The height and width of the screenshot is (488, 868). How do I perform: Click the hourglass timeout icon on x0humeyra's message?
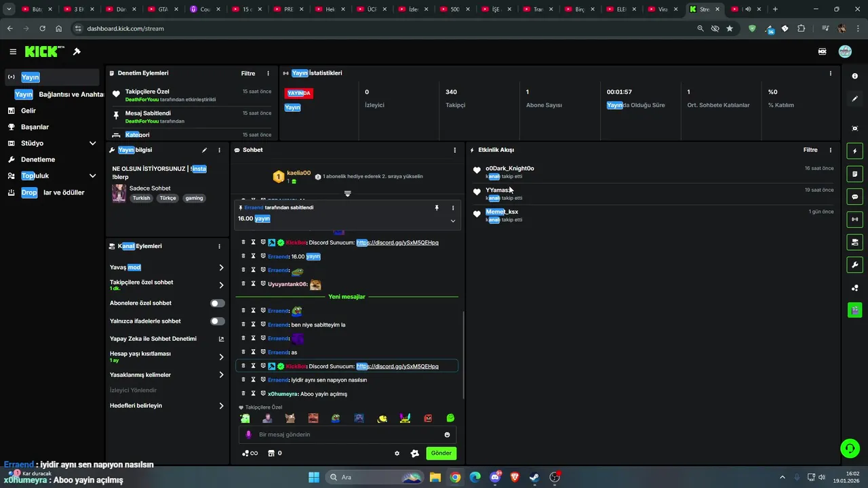pos(253,394)
